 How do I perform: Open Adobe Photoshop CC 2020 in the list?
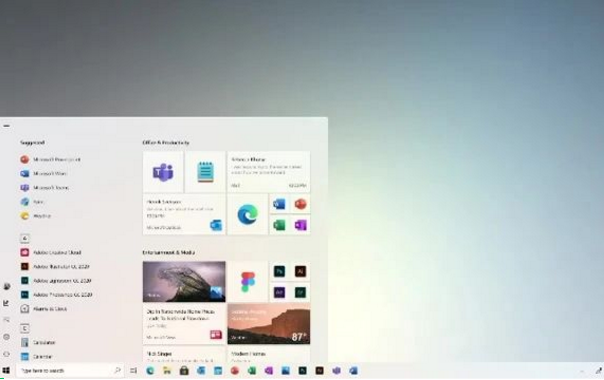(56, 294)
